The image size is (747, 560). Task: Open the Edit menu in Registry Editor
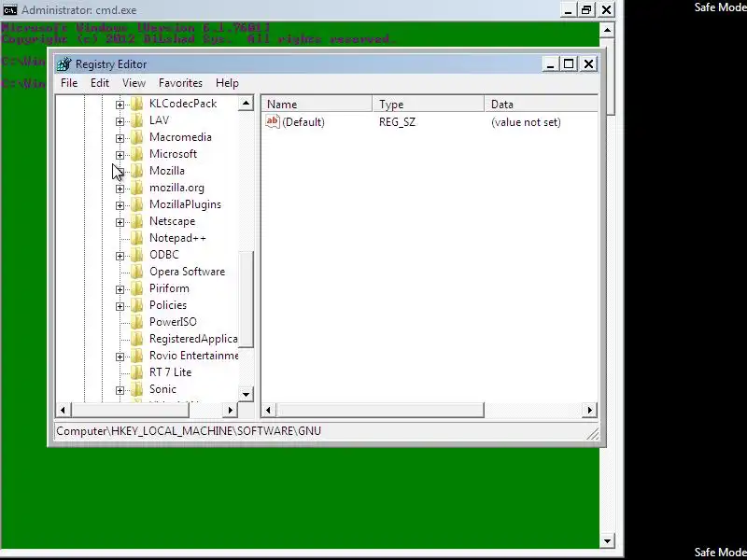(100, 83)
